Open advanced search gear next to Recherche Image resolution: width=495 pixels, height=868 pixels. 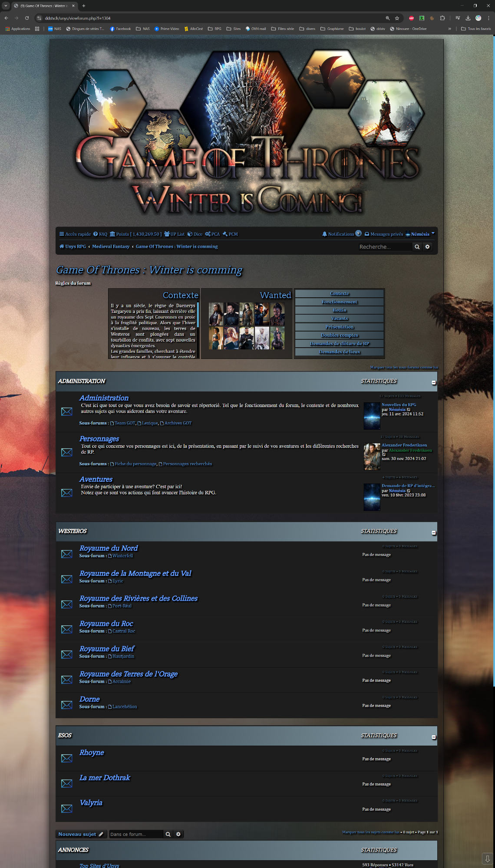point(427,247)
